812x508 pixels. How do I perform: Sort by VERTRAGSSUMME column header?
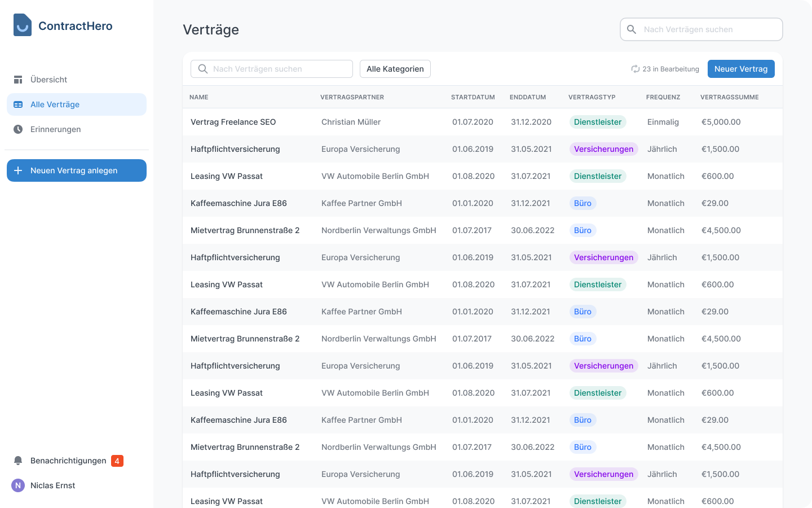(730, 97)
